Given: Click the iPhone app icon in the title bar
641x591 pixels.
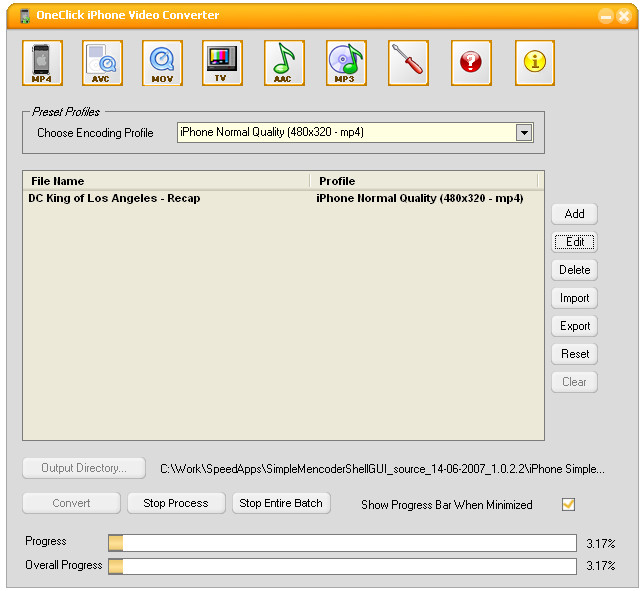Looking at the screenshot, I should (25, 16).
